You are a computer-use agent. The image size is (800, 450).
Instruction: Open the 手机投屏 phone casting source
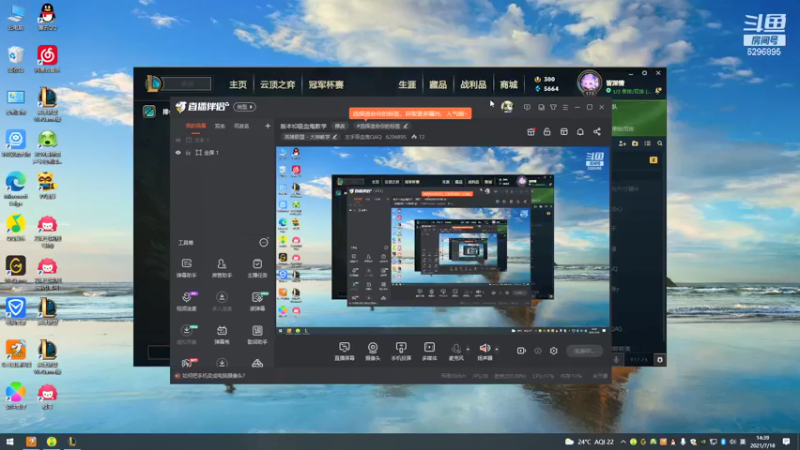(x=401, y=352)
